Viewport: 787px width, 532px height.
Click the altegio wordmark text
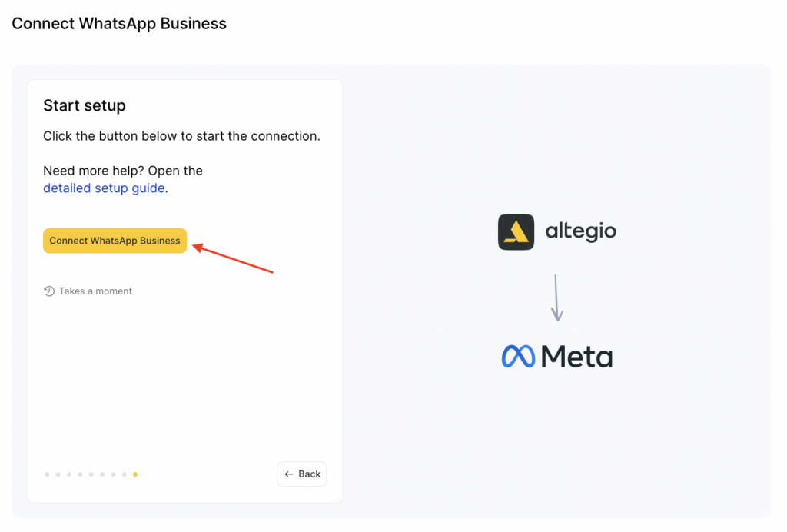point(580,231)
